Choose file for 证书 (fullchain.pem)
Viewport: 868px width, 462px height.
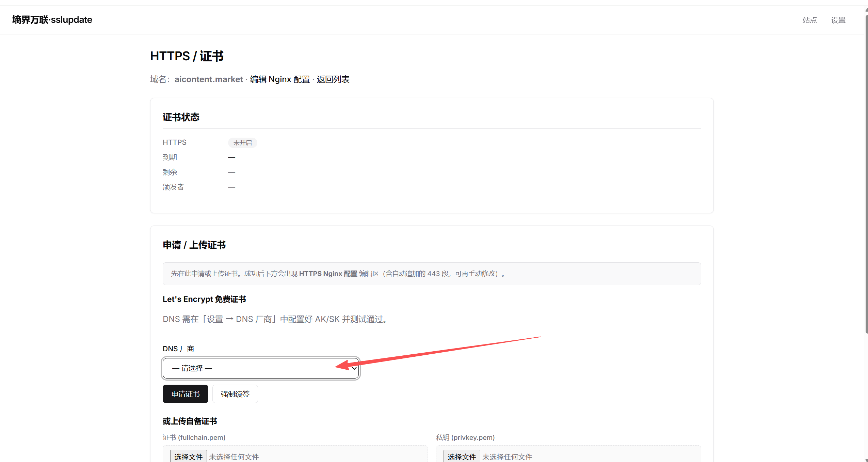coord(189,457)
